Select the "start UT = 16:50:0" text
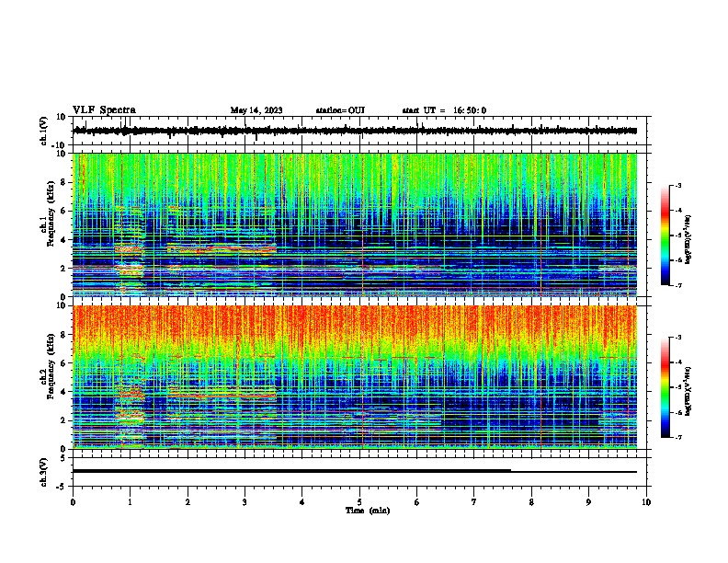This screenshot has height=563, width=728. point(444,110)
